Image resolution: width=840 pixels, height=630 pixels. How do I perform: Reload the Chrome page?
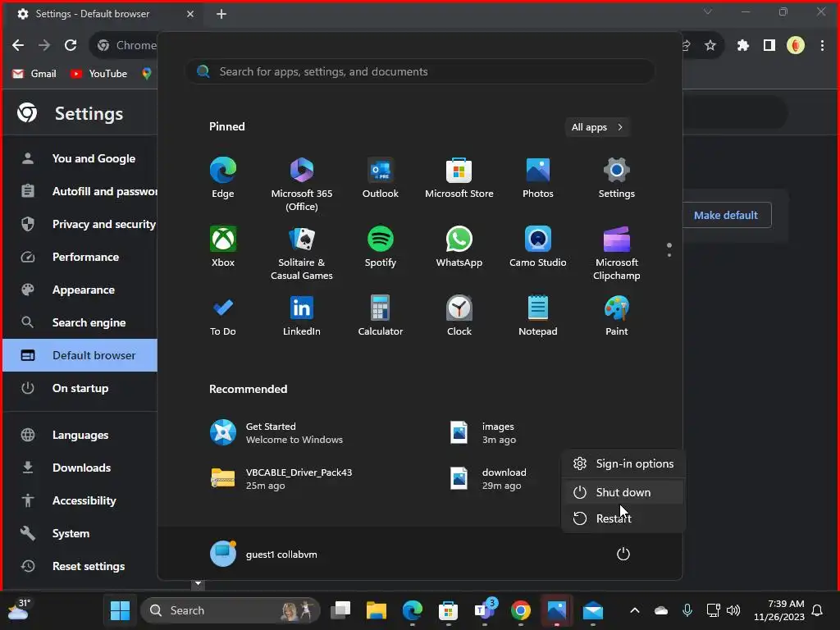(71, 46)
